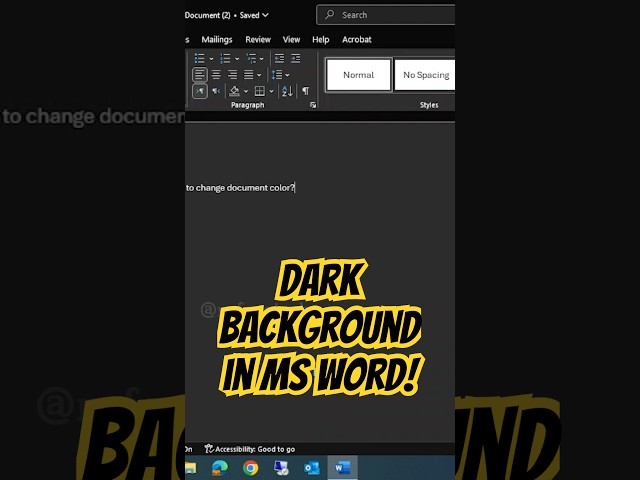
Task: Open the Accessibility: Good to go checker
Action: click(250, 449)
